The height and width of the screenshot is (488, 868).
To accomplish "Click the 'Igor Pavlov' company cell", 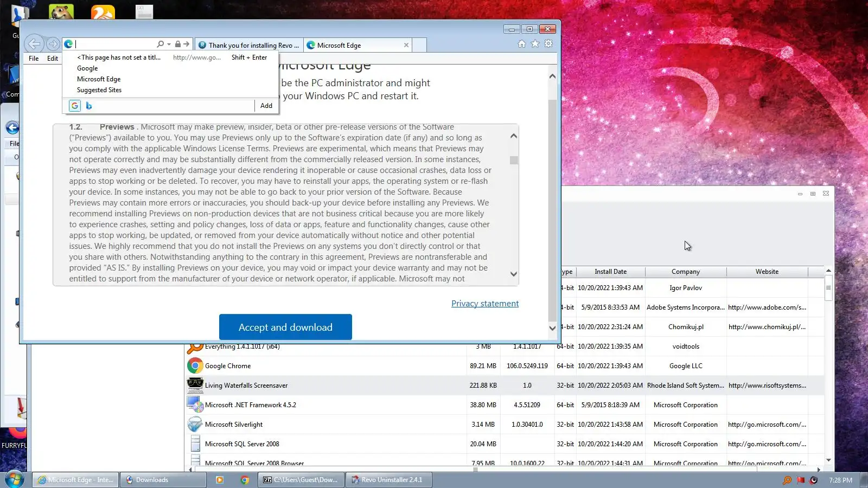I will (x=686, y=288).
